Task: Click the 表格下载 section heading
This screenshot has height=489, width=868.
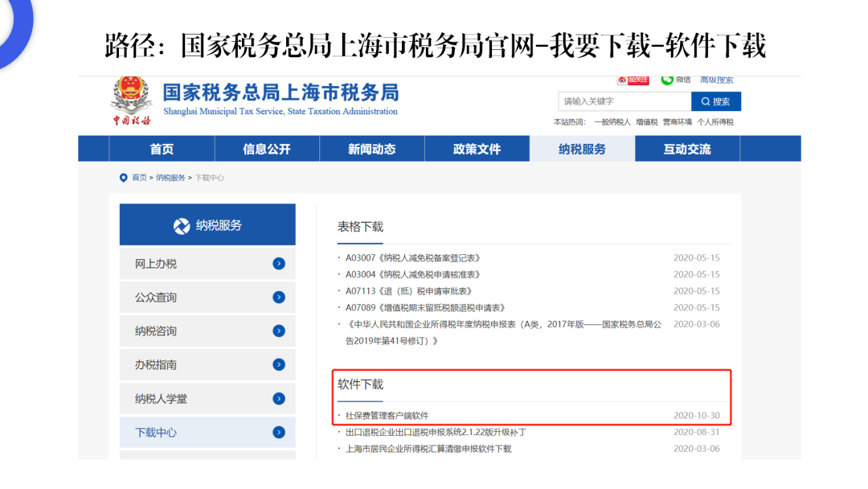Action: pyautogui.click(x=360, y=227)
